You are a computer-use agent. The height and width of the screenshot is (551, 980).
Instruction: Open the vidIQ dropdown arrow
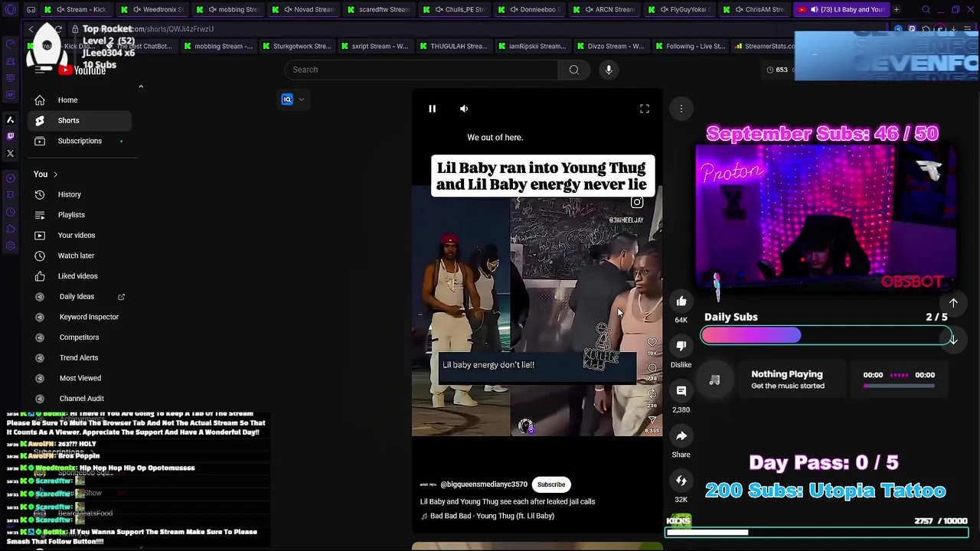point(302,99)
